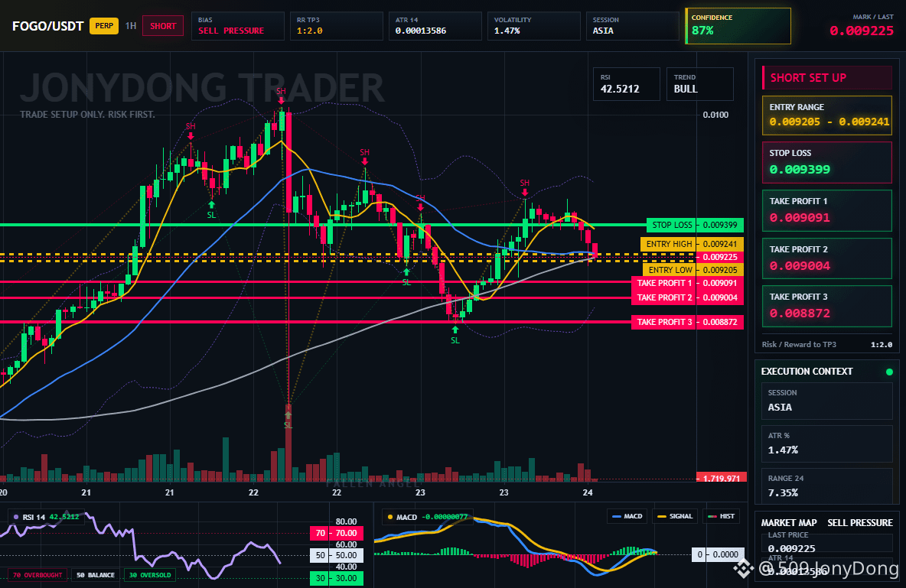Click the red 0.009225 current price tag on axis

coord(720,257)
